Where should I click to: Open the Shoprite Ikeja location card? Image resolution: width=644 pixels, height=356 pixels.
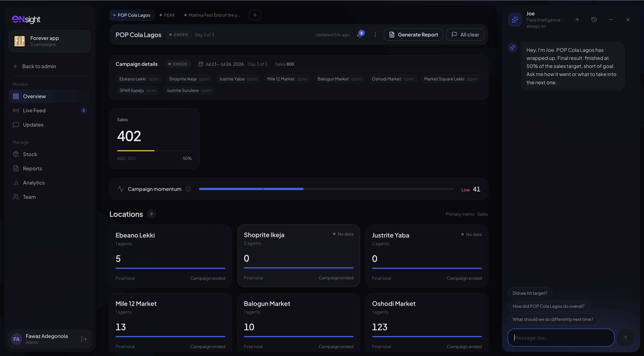pos(299,256)
